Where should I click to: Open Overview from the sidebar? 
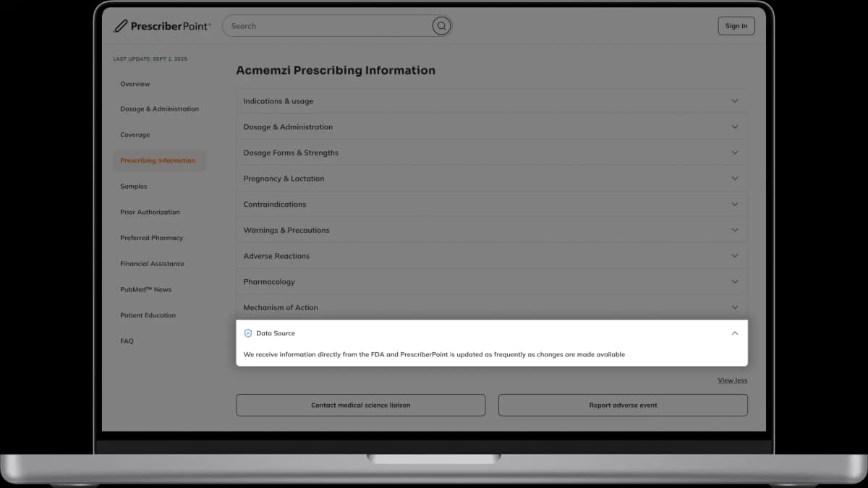[x=135, y=83]
